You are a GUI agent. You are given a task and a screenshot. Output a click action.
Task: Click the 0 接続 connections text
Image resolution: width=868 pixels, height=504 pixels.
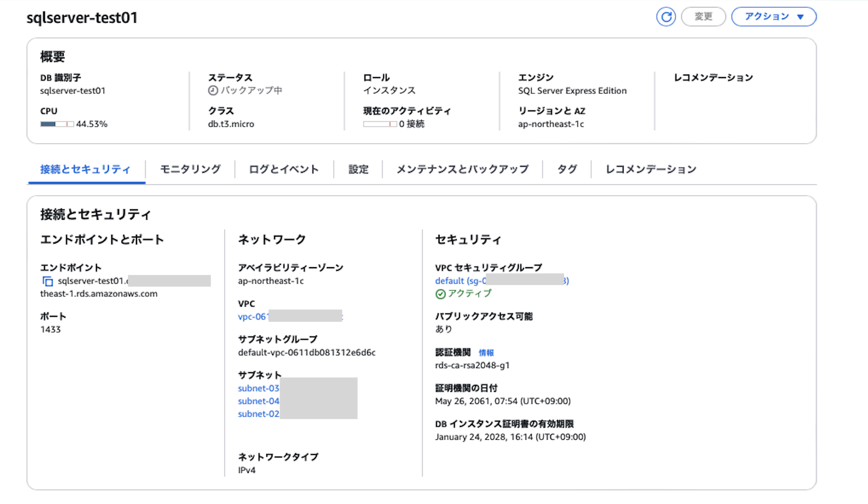(412, 124)
